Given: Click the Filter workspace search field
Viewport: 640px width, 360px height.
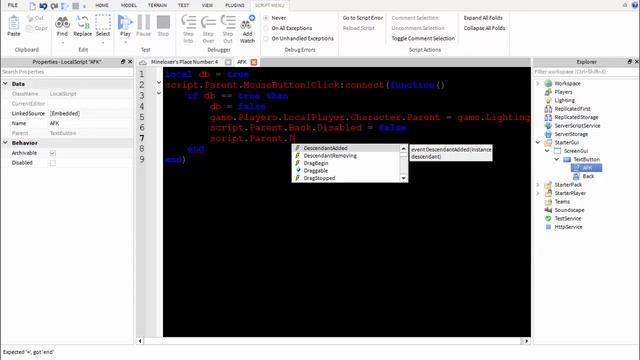Looking at the screenshot, I should (586, 72).
